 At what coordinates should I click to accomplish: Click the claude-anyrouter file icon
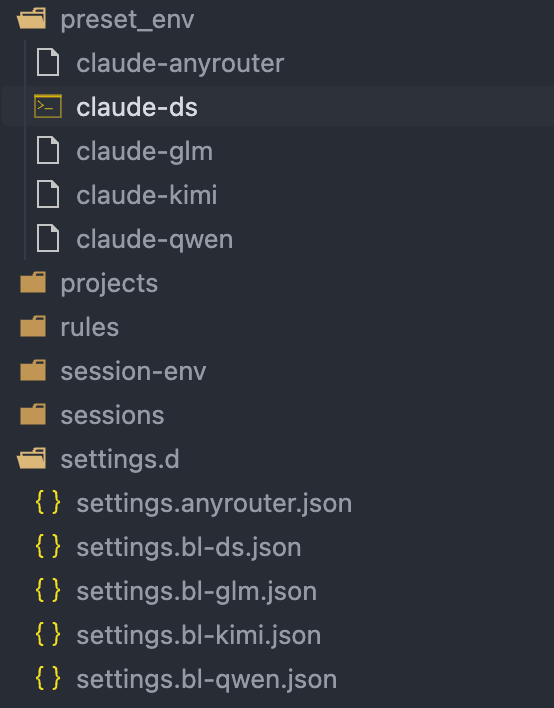click(x=48, y=62)
